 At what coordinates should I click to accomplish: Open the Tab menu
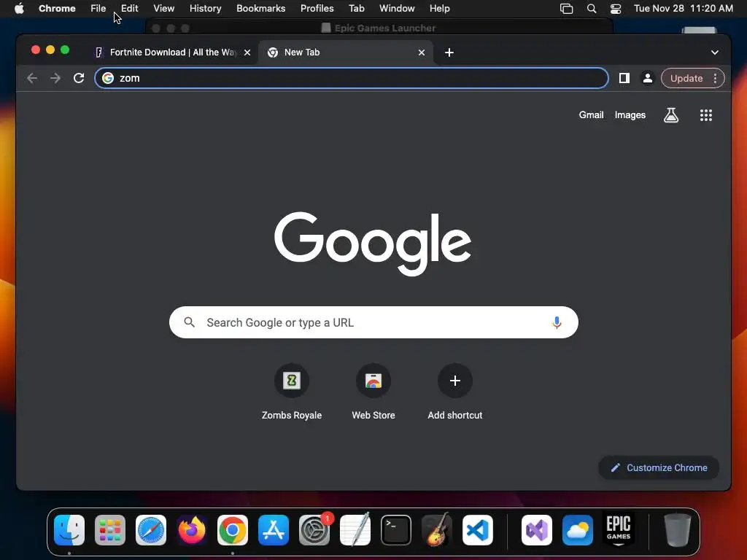pyautogui.click(x=356, y=9)
